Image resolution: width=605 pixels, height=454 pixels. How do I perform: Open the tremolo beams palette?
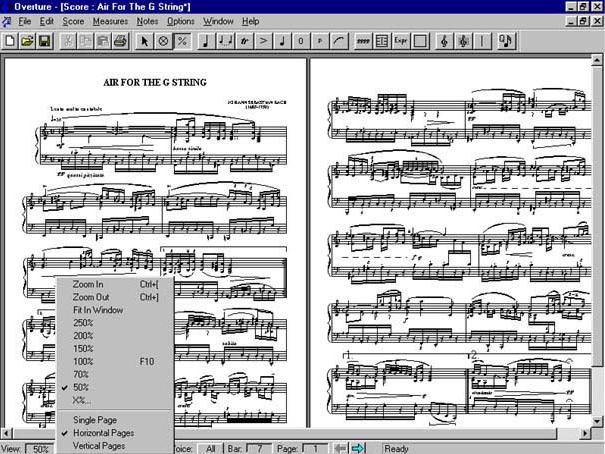tap(363, 41)
